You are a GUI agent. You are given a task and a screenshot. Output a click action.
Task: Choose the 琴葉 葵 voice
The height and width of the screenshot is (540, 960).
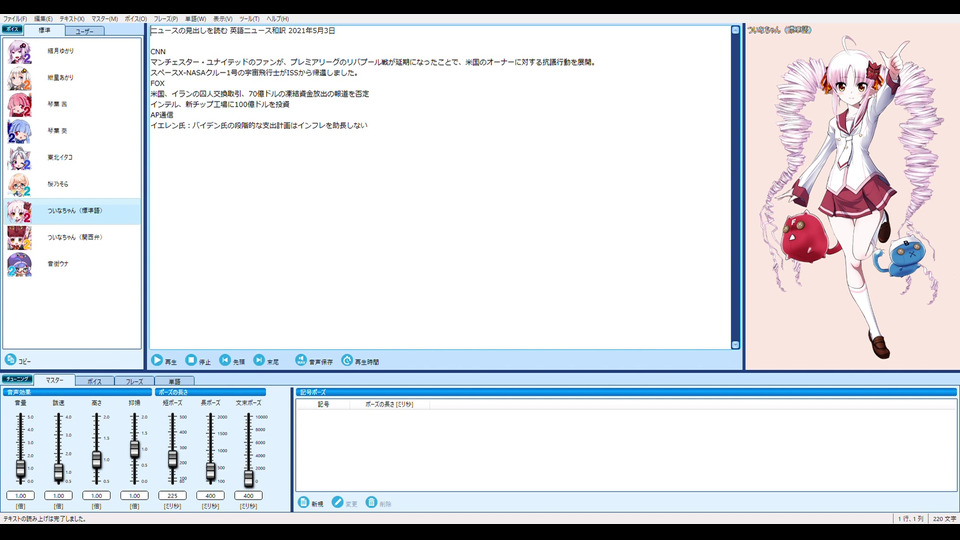(x=72, y=131)
